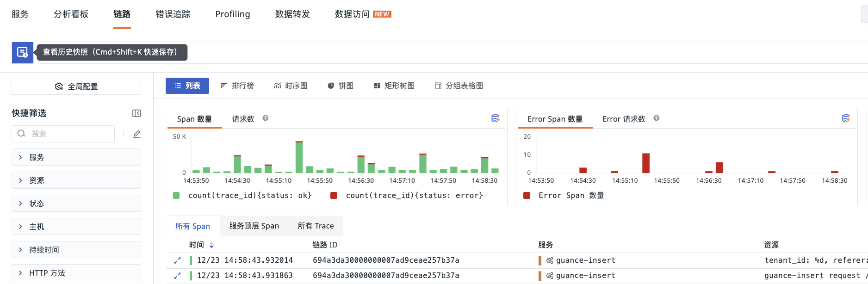Image resolution: width=868 pixels, height=284 pixels.
Task: Click the tallest Error Span bar near 14:55:30
Action: (x=646, y=163)
